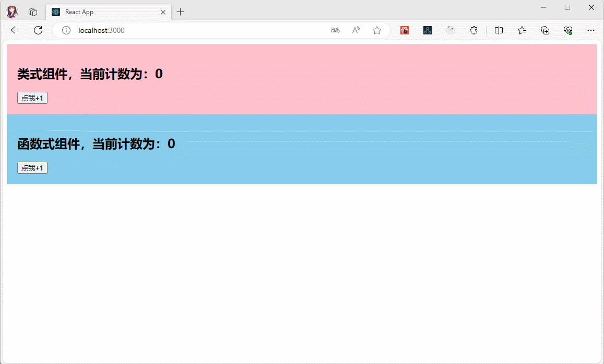604x364 pixels.
Task: Expand the Settings and more ellipsis menu
Action: 591,30
